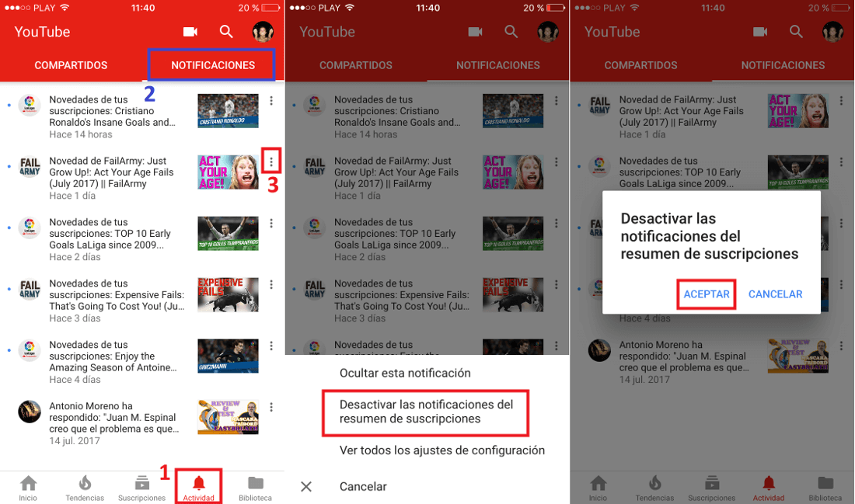Go to Inicio home tab in the left screen

tap(28, 488)
